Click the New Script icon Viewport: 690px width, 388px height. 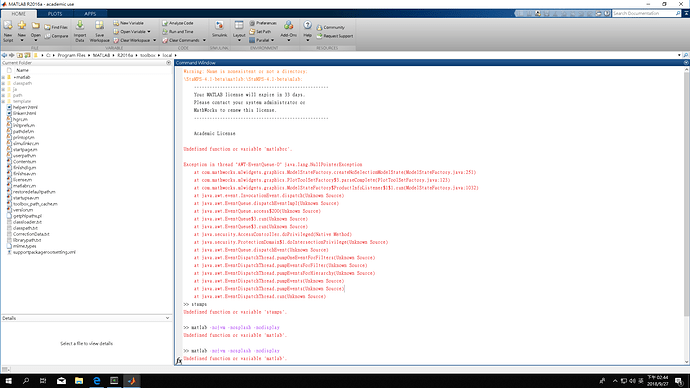coord(8,26)
